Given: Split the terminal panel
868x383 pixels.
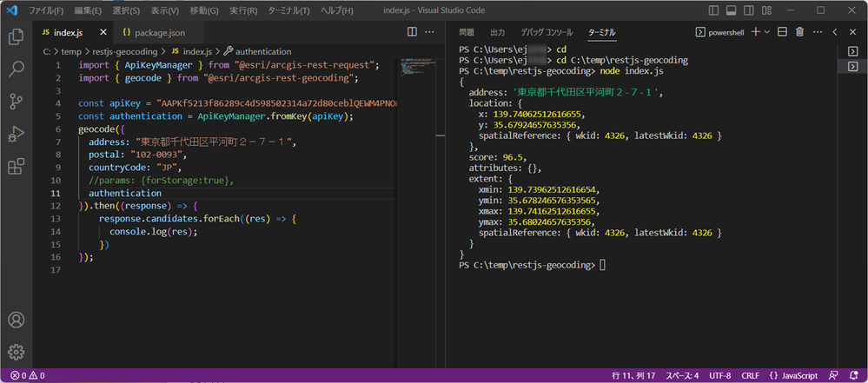Looking at the screenshot, I should click(781, 32).
